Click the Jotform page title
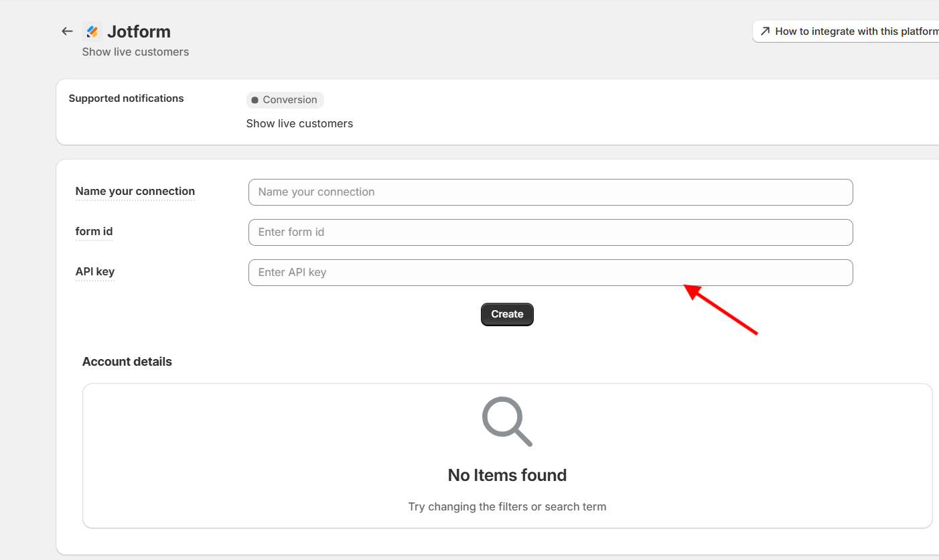The height and width of the screenshot is (560, 939). (x=139, y=31)
